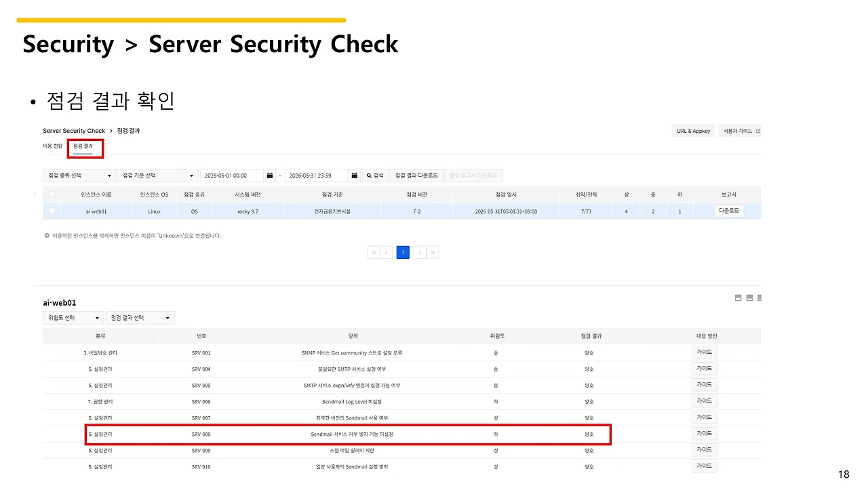Open the 가이드 for SRV-006
This screenshot has height=488, width=868.
704,401
